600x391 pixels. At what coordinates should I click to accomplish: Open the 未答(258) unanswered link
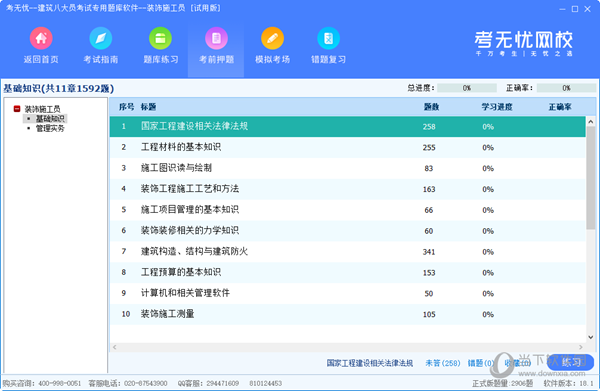click(x=443, y=363)
